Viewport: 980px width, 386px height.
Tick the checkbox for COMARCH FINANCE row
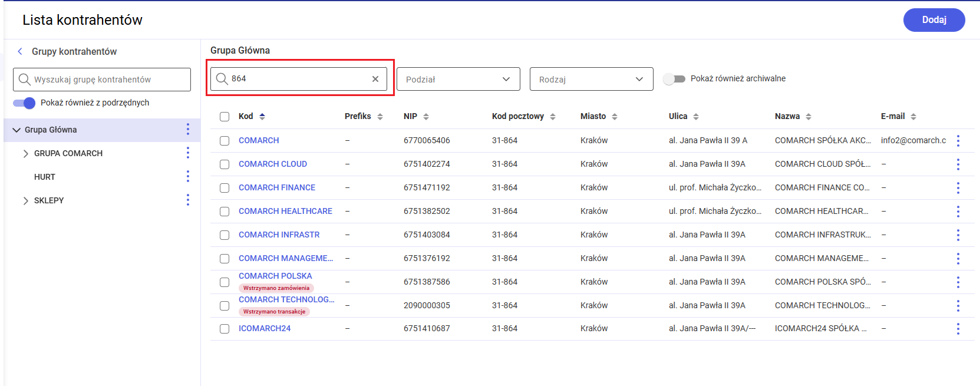point(225,188)
